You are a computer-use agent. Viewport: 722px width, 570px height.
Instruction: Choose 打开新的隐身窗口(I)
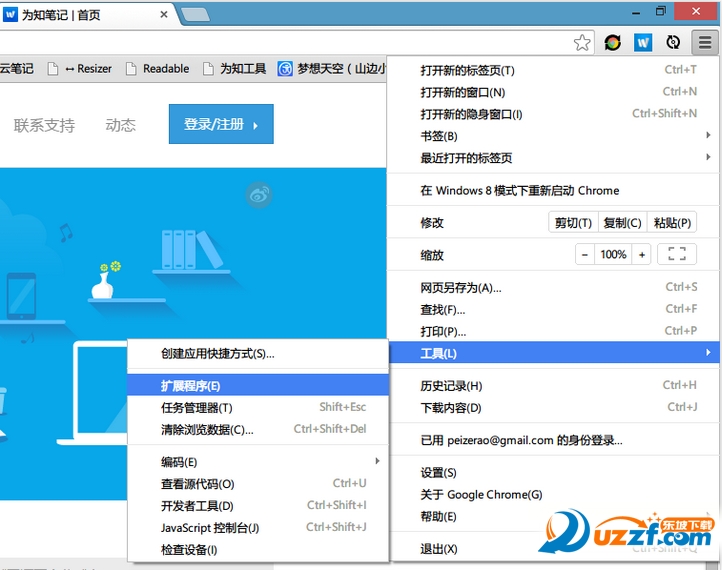[553, 114]
